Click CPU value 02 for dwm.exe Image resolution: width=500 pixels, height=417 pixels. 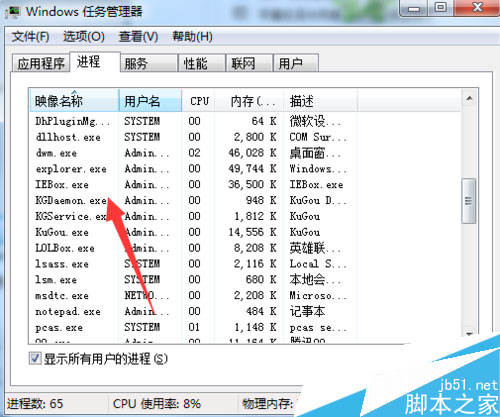[x=194, y=153]
